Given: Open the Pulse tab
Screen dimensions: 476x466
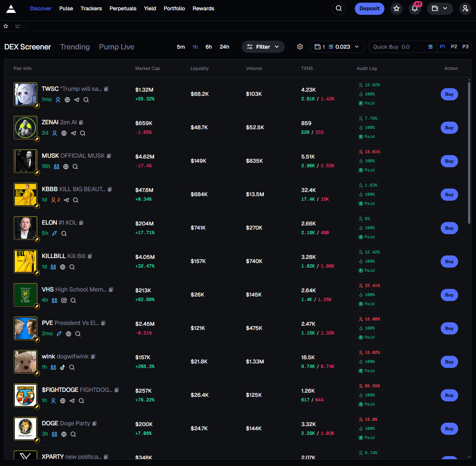Looking at the screenshot, I should pyautogui.click(x=66, y=8).
